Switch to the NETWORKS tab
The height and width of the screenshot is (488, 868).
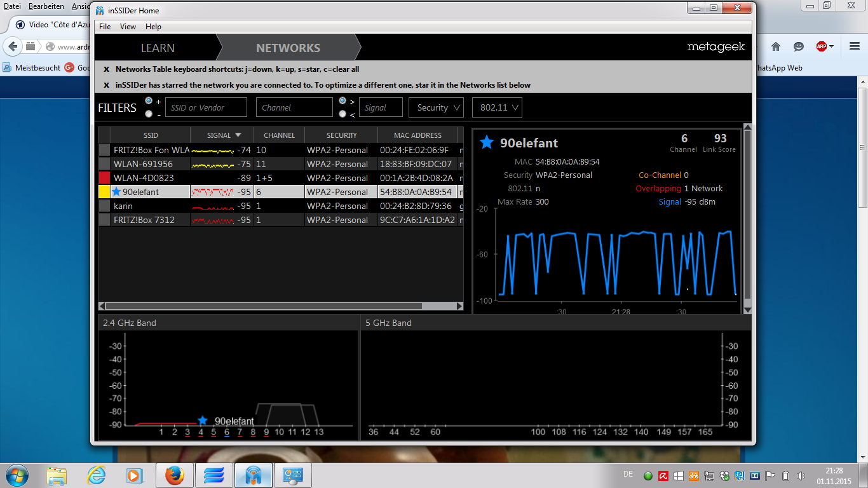pos(288,48)
